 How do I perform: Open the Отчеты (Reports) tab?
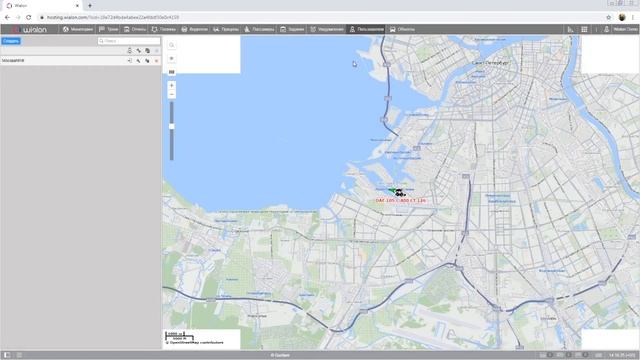click(135, 29)
